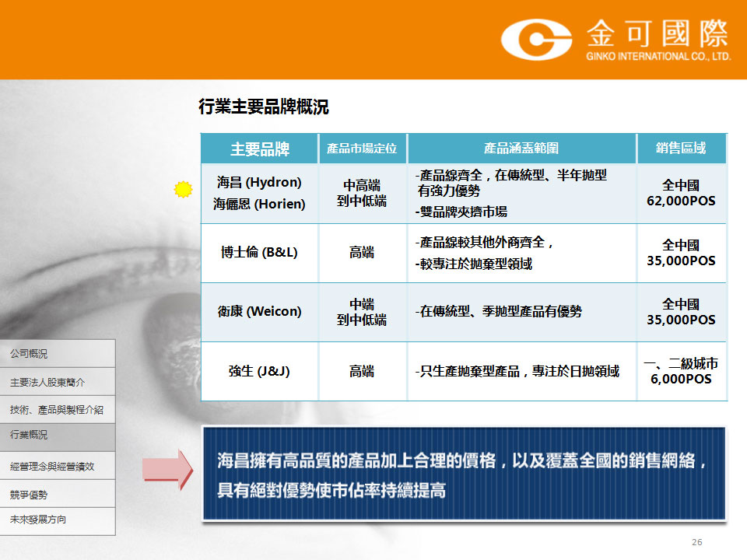Select the 海儷恩 (Horien) brand text
Image resolution: width=747 pixels, height=560 pixels.
259,205
